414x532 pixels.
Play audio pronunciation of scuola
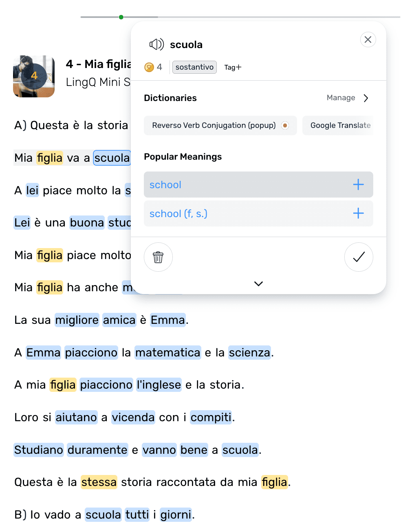(156, 44)
